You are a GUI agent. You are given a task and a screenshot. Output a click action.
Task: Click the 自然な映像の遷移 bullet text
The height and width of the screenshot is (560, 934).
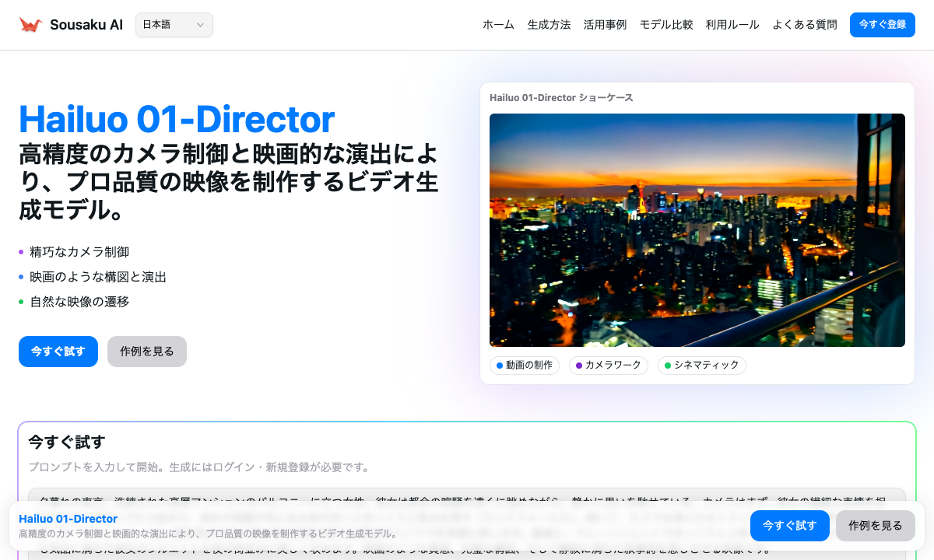click(79, 302)
